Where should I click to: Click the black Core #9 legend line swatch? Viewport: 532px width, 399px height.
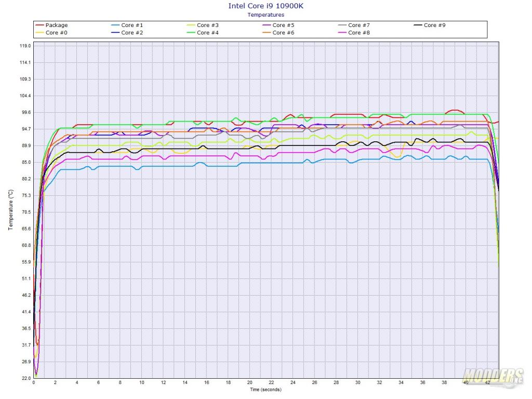point(418,25)
